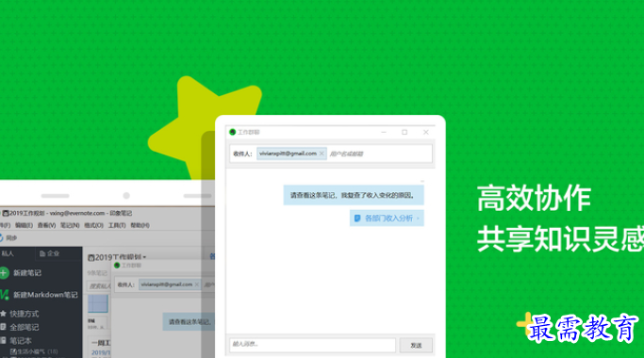This screenshot has width=644, height=358.
Task: Open the 工具(T) menu
Action: (117, 225)
